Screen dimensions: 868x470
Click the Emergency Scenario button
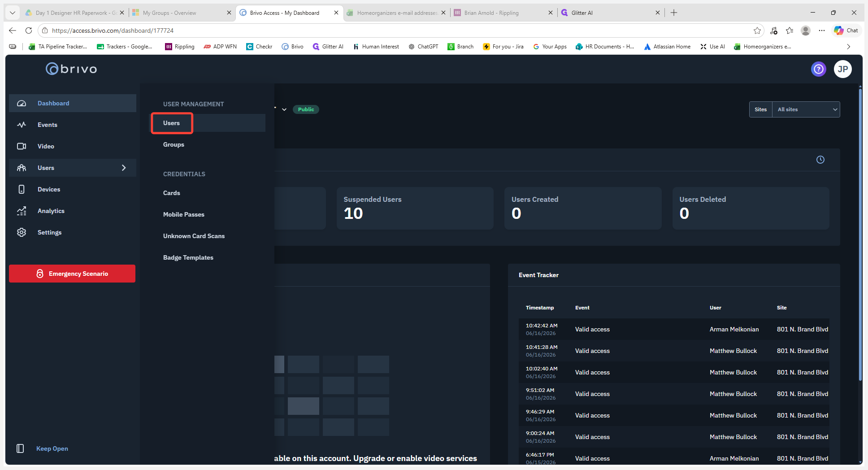click(72, 274)
